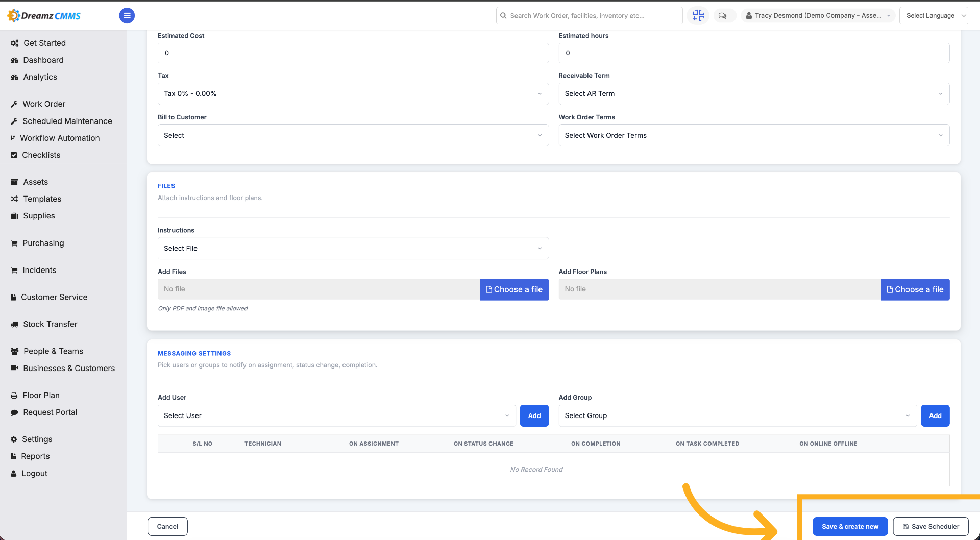The height and width of the screenshot is (540, 980).
Task: Click the ON ONLINE OFFLINE column header
Action: (828, 444)
